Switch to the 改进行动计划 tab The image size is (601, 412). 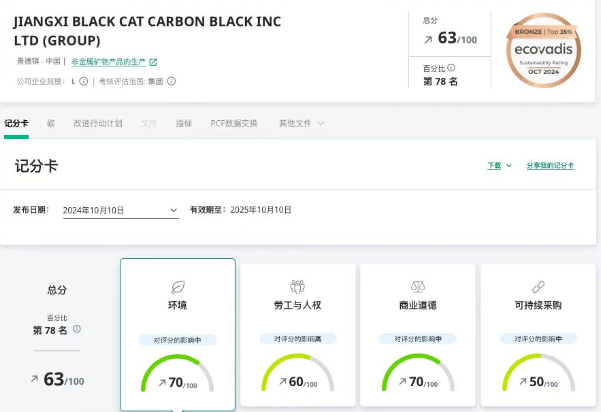coord(97,123)
